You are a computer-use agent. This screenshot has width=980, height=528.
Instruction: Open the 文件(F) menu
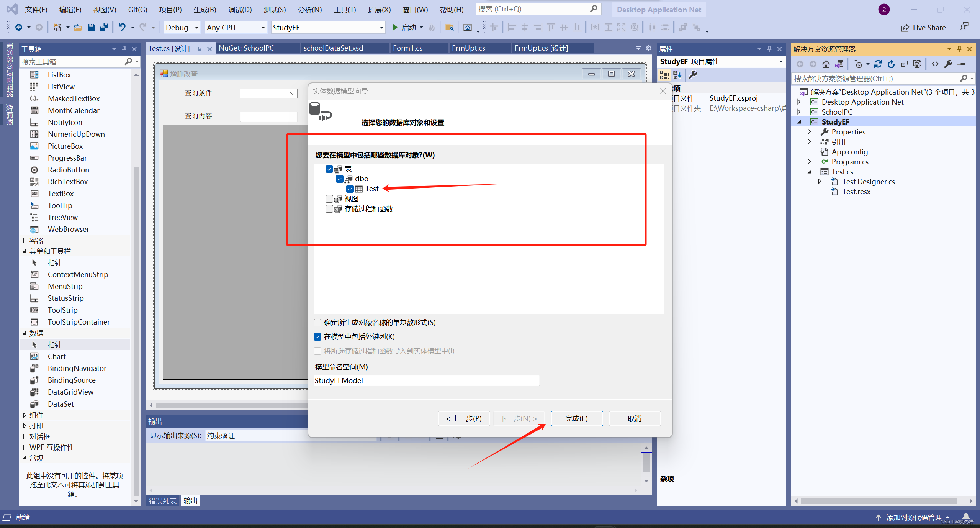[36, 10]
